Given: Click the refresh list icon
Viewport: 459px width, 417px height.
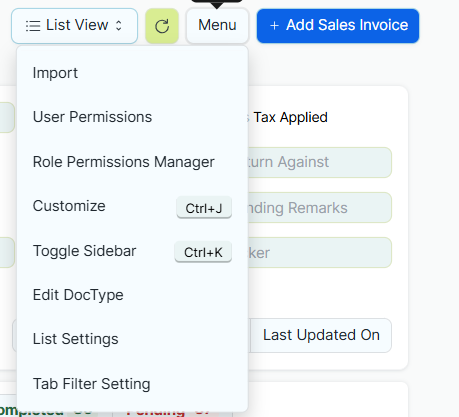Looking at the screenshot, I should (x=162, y=26).
